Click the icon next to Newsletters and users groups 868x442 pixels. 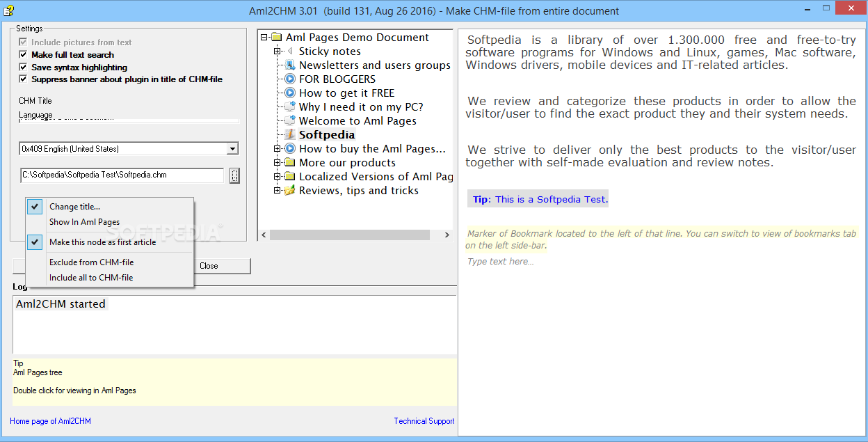[290, 65]
